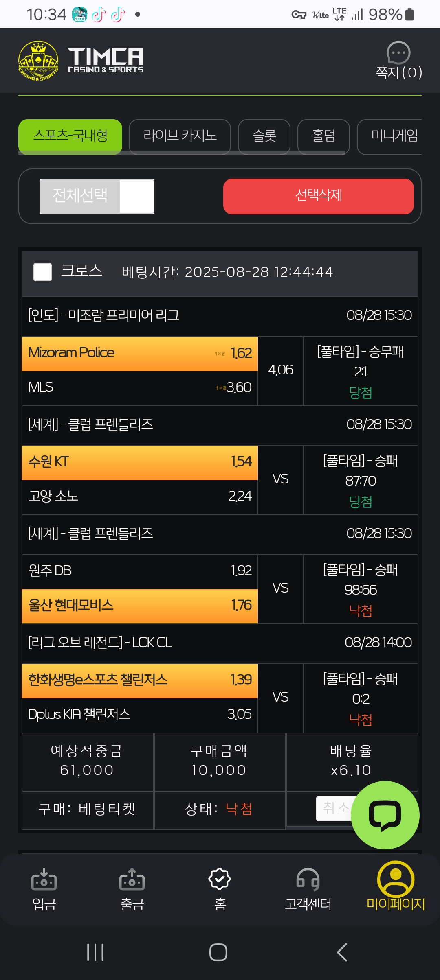Tap the Android back navigation arrow
440x980 pixels.
(x=342, y=952)
